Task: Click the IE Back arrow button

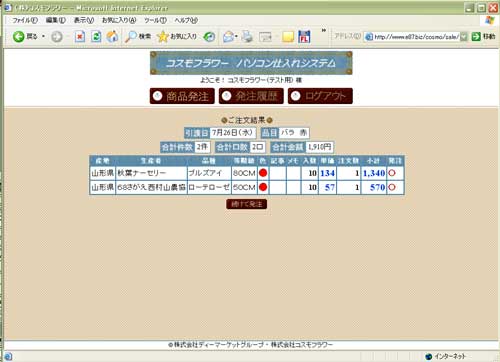Action: tap(19, 36)
